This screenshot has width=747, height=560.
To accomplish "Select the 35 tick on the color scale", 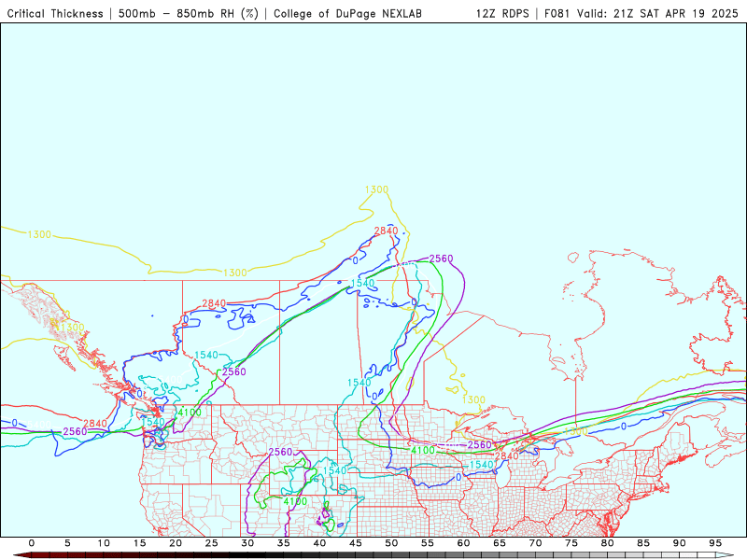I will click(284, 543).
